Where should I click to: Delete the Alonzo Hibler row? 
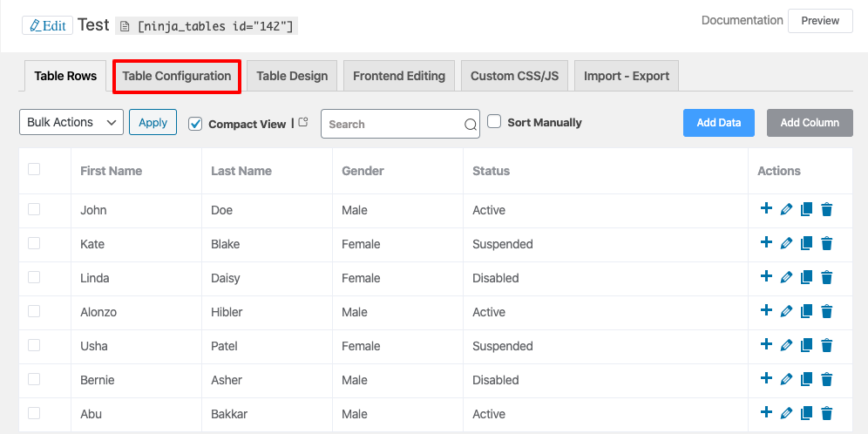tap(827, 311)
